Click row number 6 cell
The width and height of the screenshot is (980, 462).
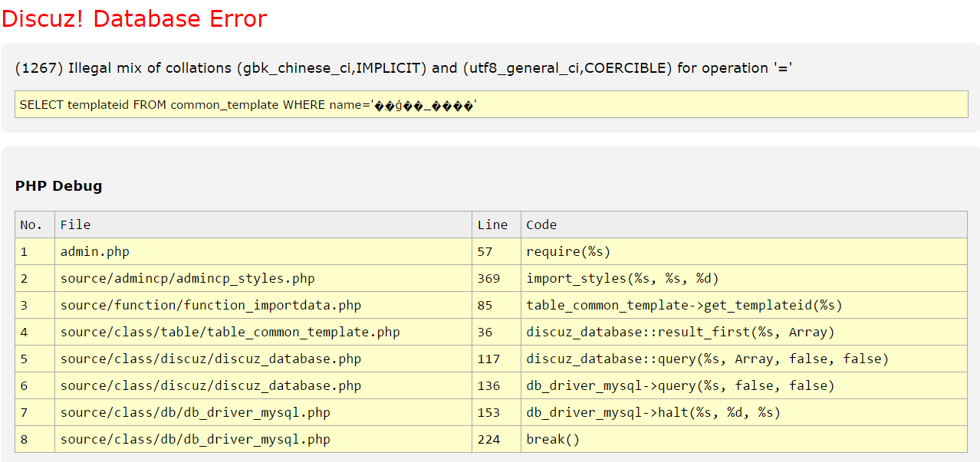(x=35, y=385)
